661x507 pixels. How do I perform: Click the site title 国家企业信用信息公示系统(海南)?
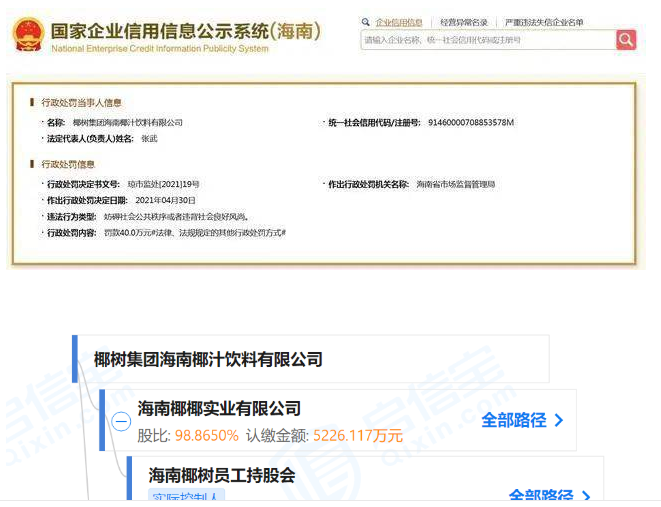[x=186, y=31]
